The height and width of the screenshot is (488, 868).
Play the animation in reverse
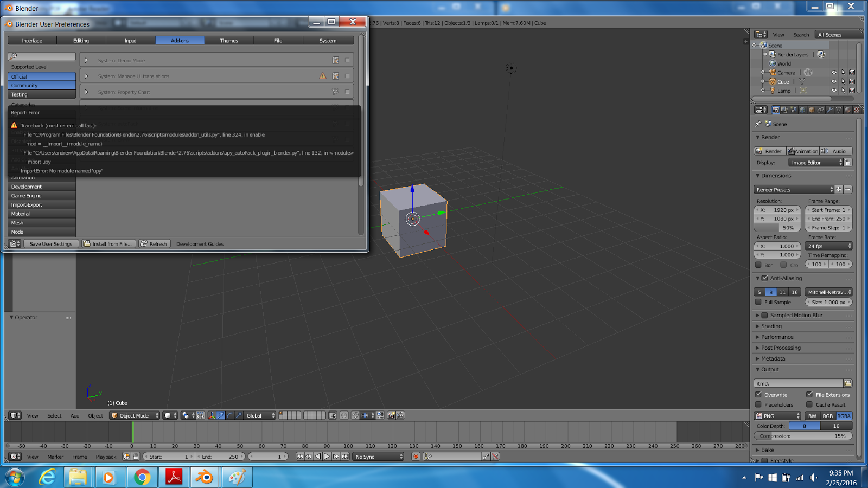point(318,457)
